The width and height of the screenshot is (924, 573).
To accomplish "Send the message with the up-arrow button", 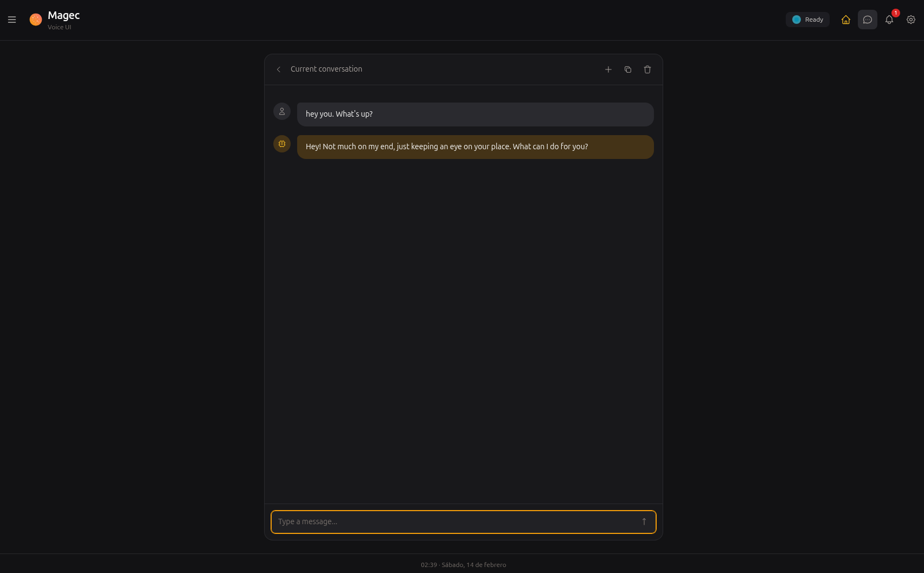I will click(644, 521).
